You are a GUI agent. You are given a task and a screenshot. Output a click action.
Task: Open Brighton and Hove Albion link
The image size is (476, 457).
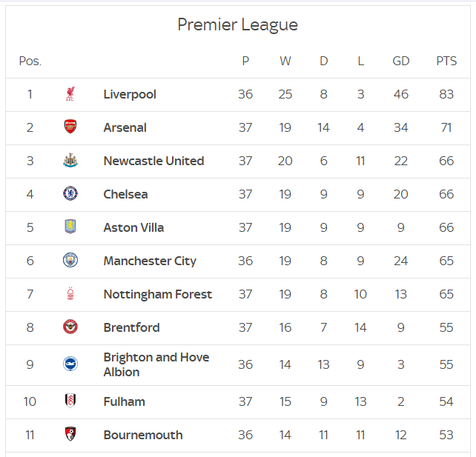pos(156,364)
